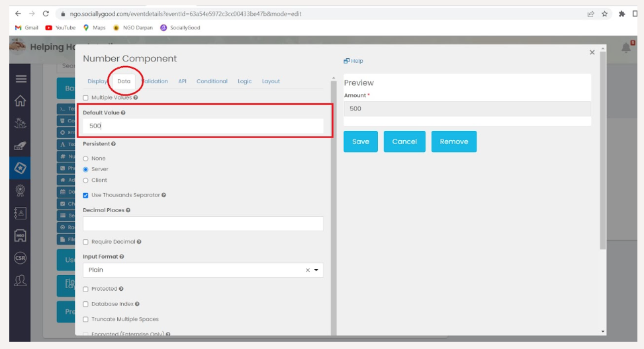644x349 pixels.
Task: Click the notification bell icon
Action: coord(626,48)
